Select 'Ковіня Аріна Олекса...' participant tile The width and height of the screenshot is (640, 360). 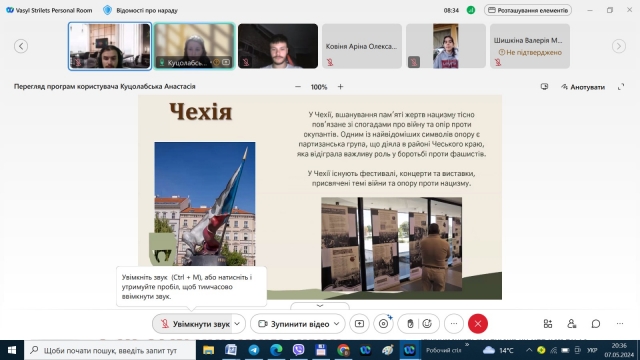pos(362,46)
